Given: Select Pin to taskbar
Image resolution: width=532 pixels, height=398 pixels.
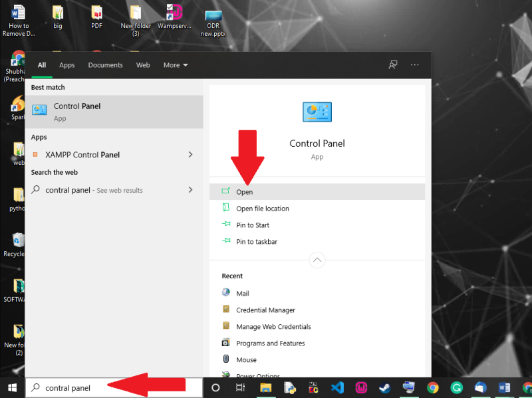Looking at the screenshot, I should pos(317,241).
